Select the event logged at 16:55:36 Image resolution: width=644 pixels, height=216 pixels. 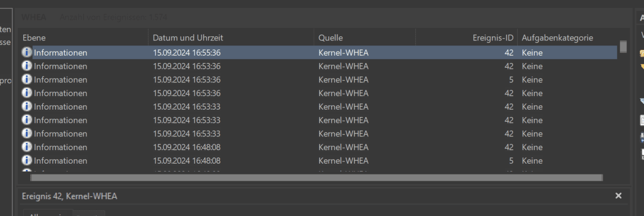[x=319, y=52]
